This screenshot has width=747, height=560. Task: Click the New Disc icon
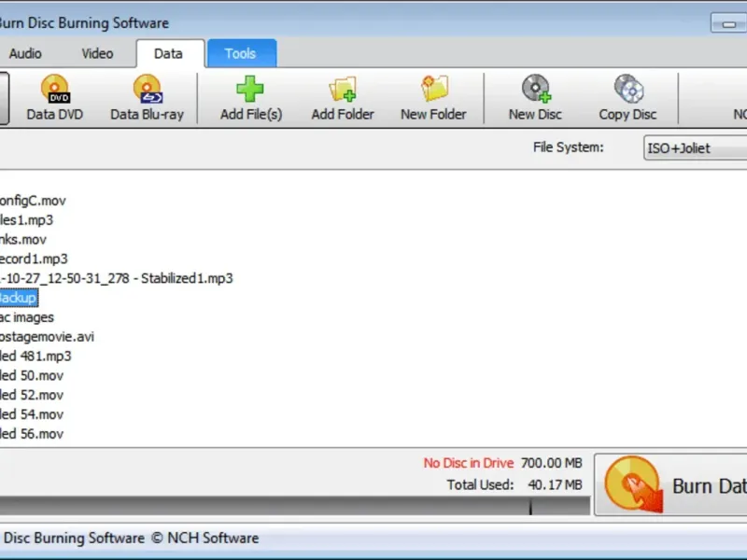(536, 89)
